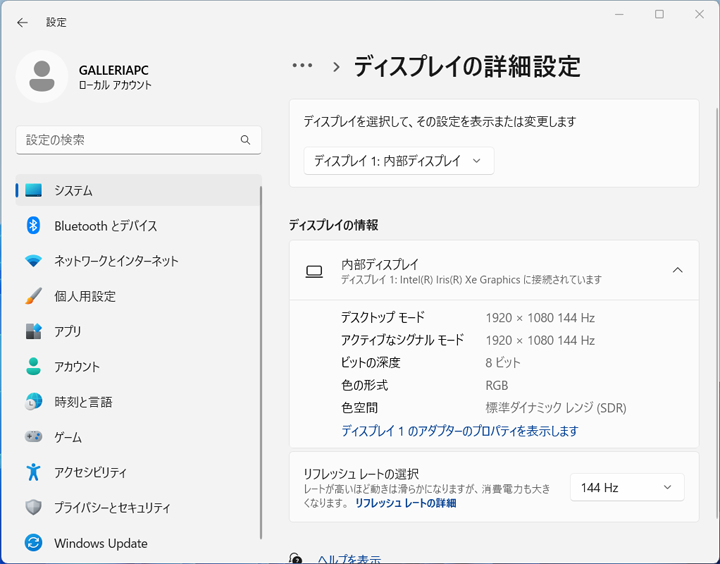Image resolution: width=720 pixels, height=564 pixels.
Task: Open the ゲーム settings label
Action: click(68, 437)
